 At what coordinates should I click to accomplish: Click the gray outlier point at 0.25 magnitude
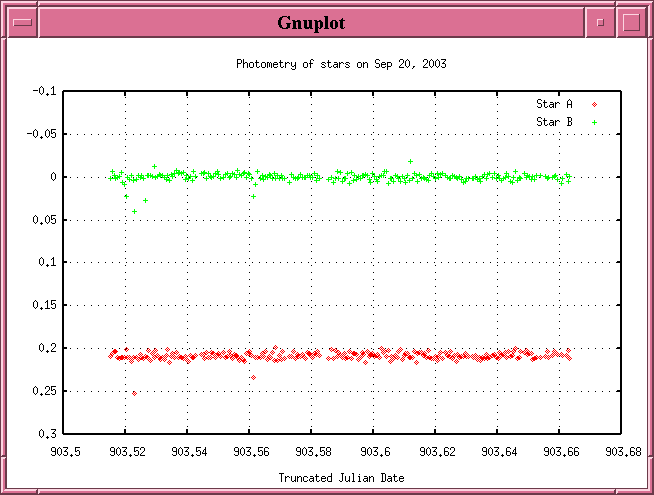[134, 393]
